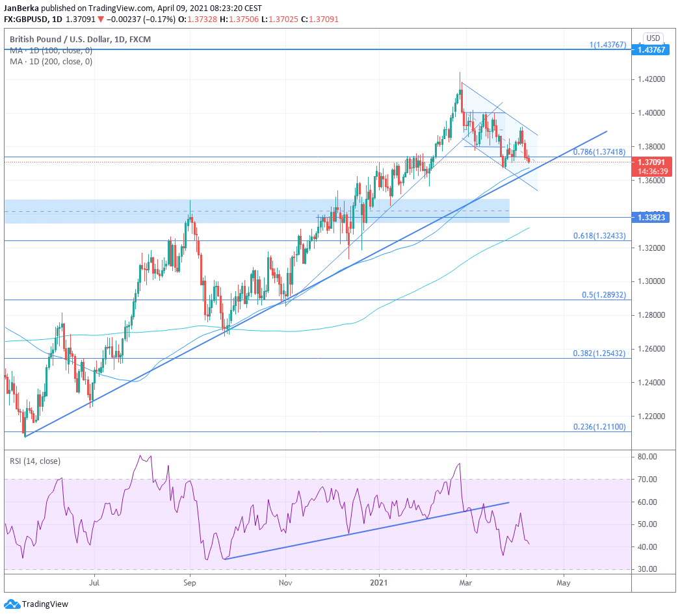Screen dimensions: 680x616
Task: Click the Jul label on time axis
Action: click(x=94, y=583)
